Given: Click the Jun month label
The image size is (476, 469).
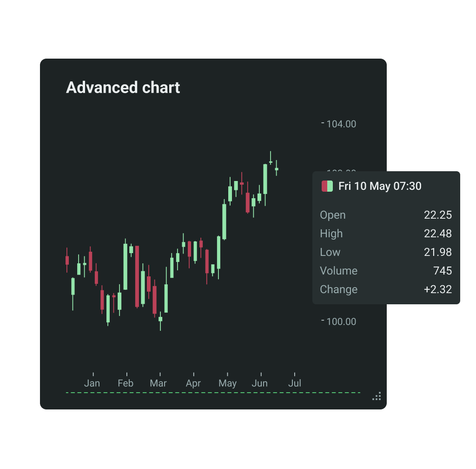Looking at the screenshot, I should click(x=260, y=383).
